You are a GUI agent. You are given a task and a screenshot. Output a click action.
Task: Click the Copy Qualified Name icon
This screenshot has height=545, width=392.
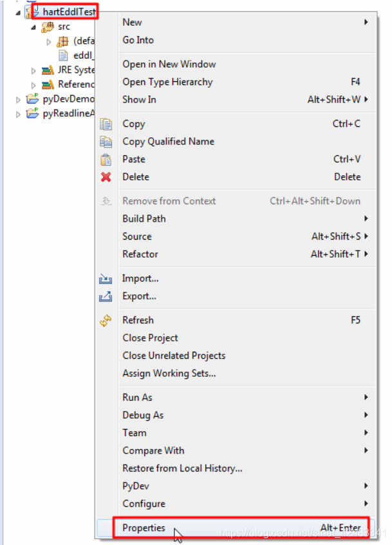pyautogui.click(x=106, y=142)
